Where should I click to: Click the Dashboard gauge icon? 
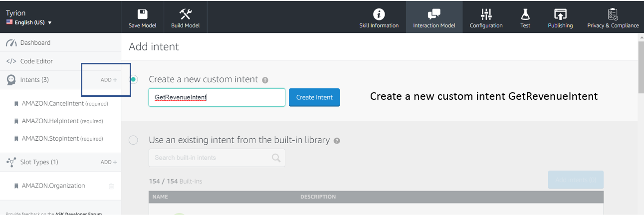click(11, 42)
